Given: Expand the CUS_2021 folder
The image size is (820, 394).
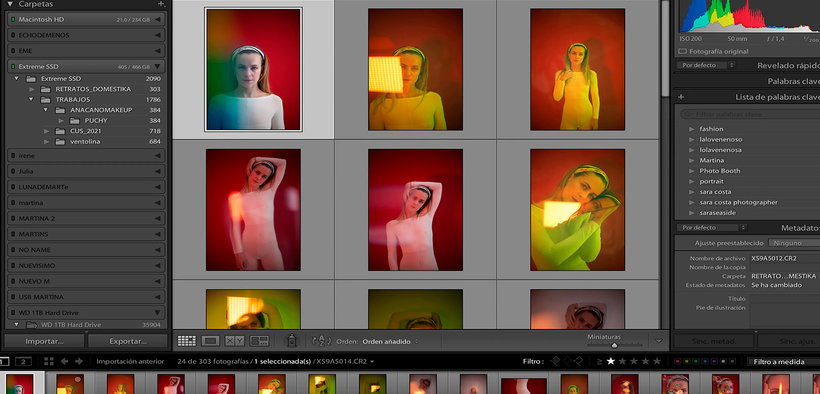Looking at the screenshot, I should click(x=47, y=131).
